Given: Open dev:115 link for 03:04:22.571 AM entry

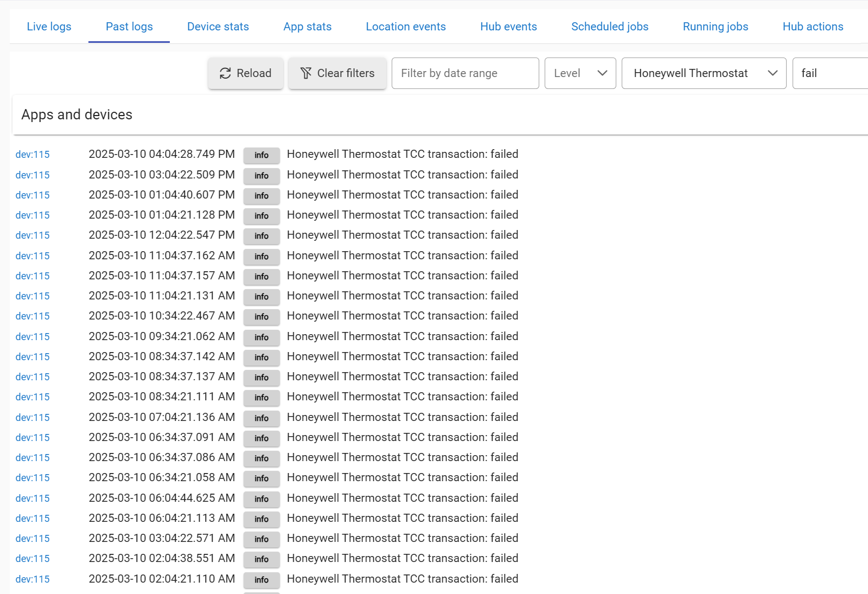Looking at the screenshot, I should point(33,539).
